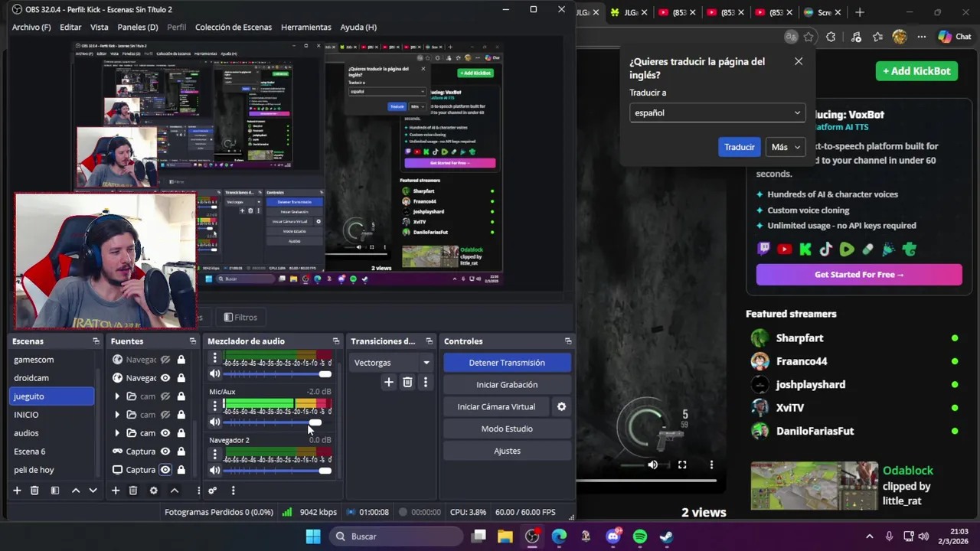Open Colección de Escenas menu
This screenshot has height=551, width=980.
coord(234,27)
